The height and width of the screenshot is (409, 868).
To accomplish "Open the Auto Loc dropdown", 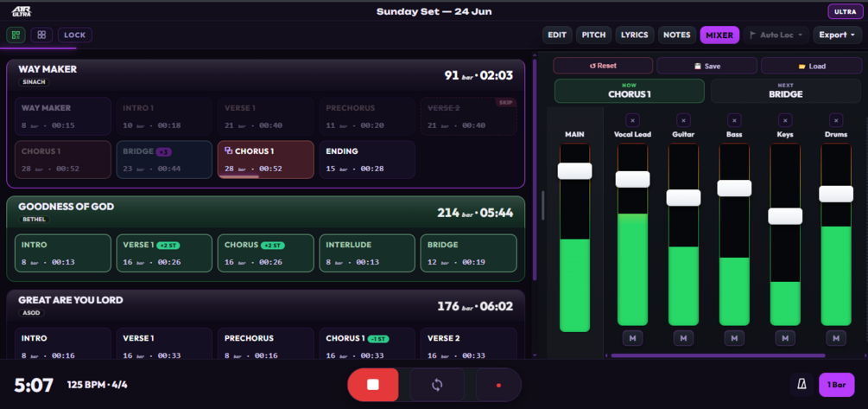I will coord(776,35).
